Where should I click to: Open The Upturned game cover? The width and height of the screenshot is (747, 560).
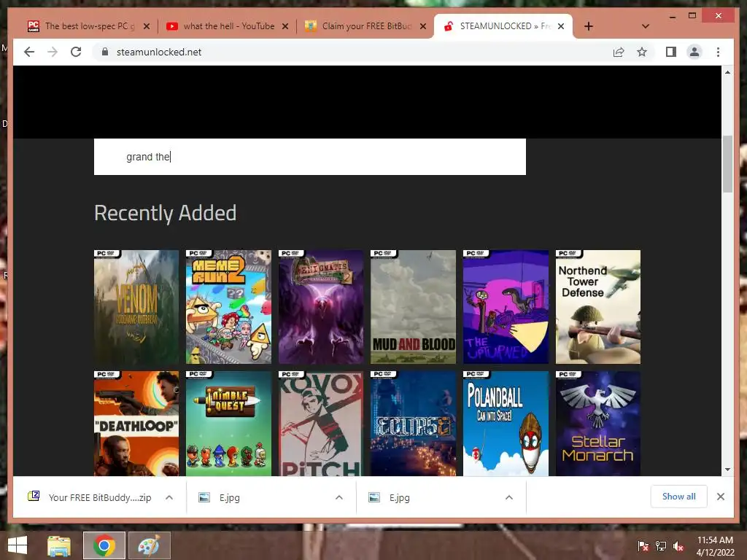506,307
